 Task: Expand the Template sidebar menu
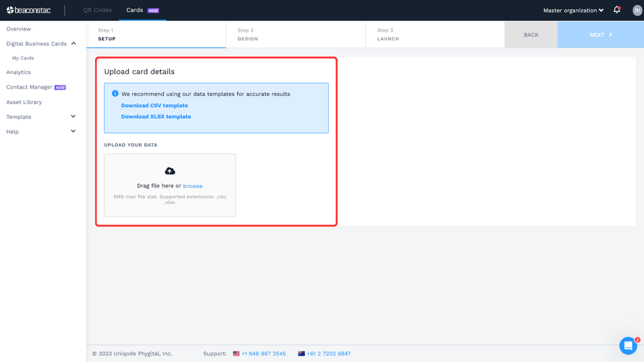coord(73,116)
